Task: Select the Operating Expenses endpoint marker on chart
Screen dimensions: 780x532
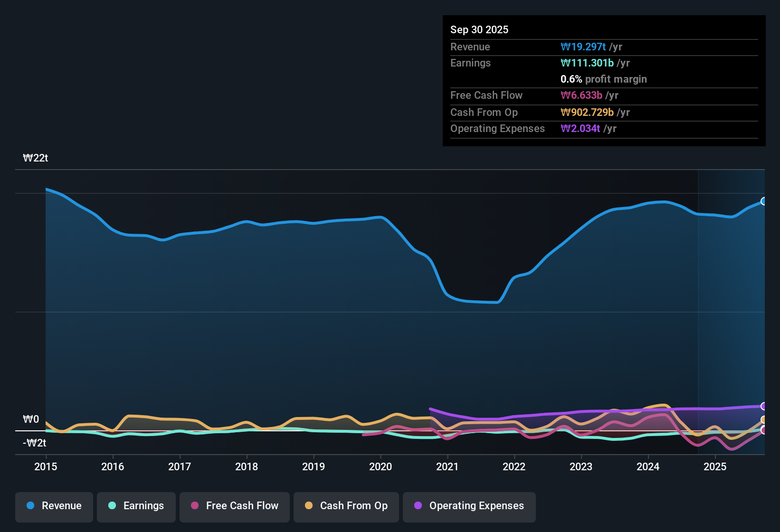Action: (763, 406)
